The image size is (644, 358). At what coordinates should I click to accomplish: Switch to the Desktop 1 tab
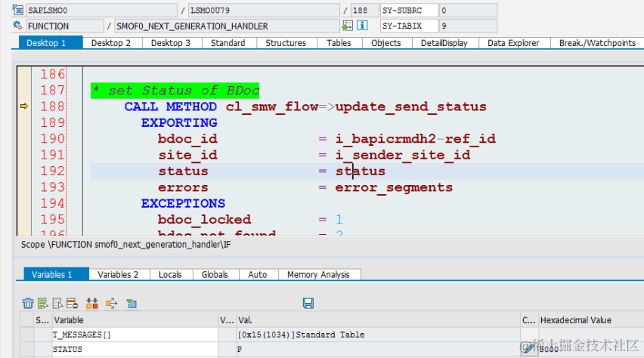[x=51, y=43]
